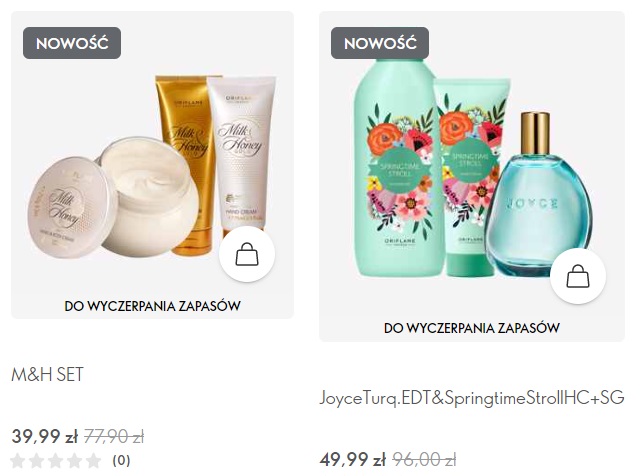Click the 49,99 zł sale price
The image size is (643, 476).
pyautogui.click(x=353, y=459)
